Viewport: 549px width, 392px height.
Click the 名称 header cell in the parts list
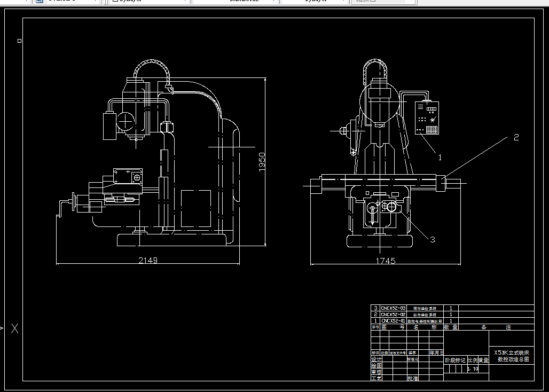pyautogui.click(x=425, y=327)
